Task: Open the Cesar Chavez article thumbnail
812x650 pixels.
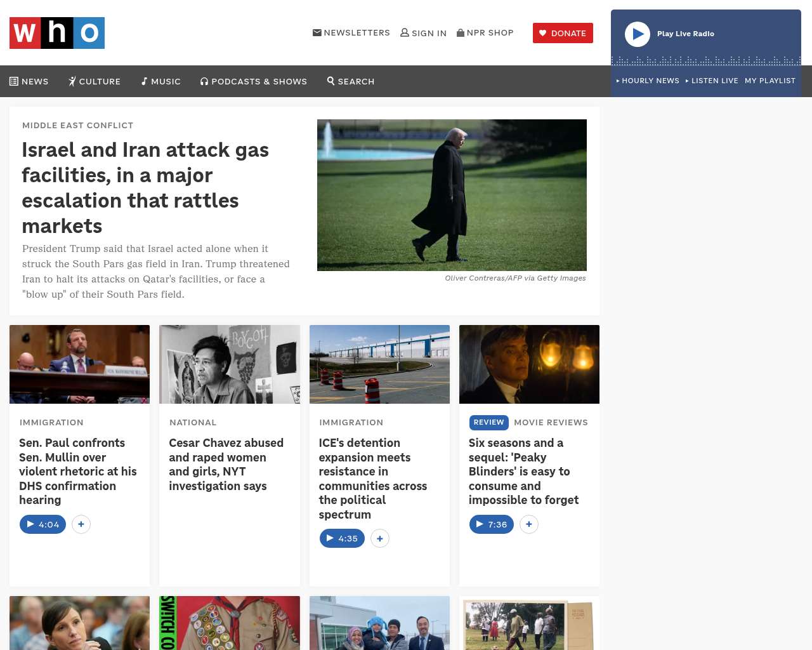Action: tap(229, 364)
